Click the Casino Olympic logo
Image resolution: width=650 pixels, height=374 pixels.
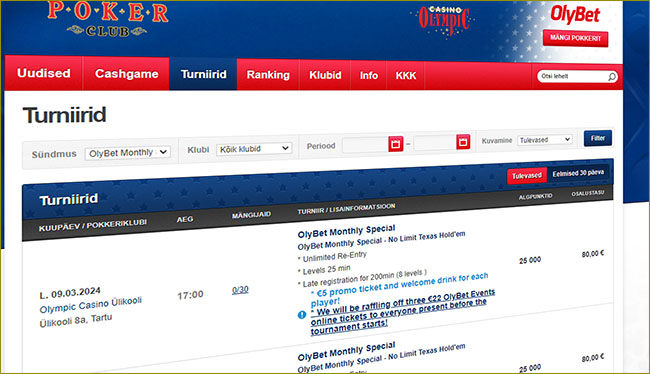coord(444,21)
